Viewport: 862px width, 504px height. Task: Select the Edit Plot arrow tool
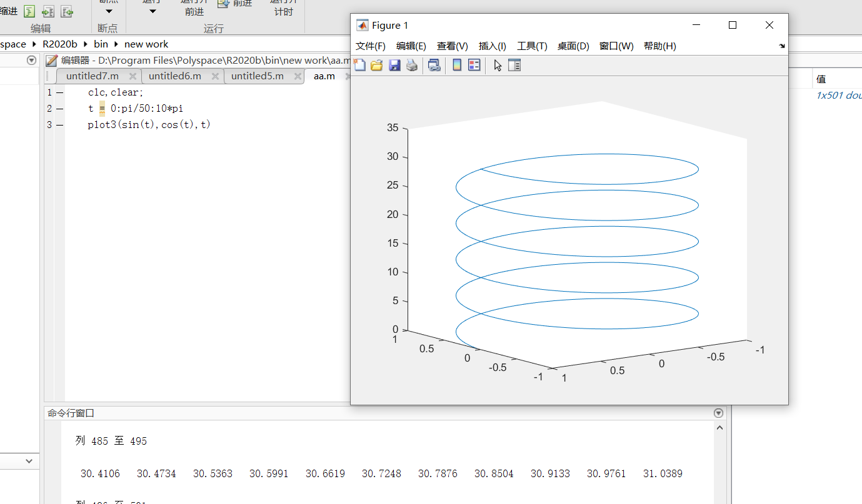(x=498, y=65)
